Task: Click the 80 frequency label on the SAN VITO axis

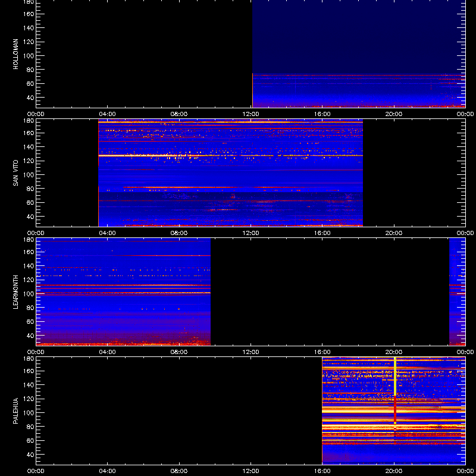Action: tap(30, 189)
